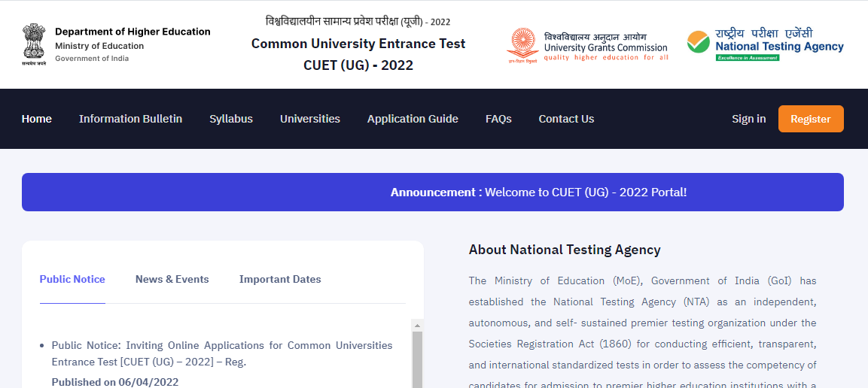View the FAQs page
Image resolution: width=868 pixels, height=388 pixels.
[x=499, y=119]
